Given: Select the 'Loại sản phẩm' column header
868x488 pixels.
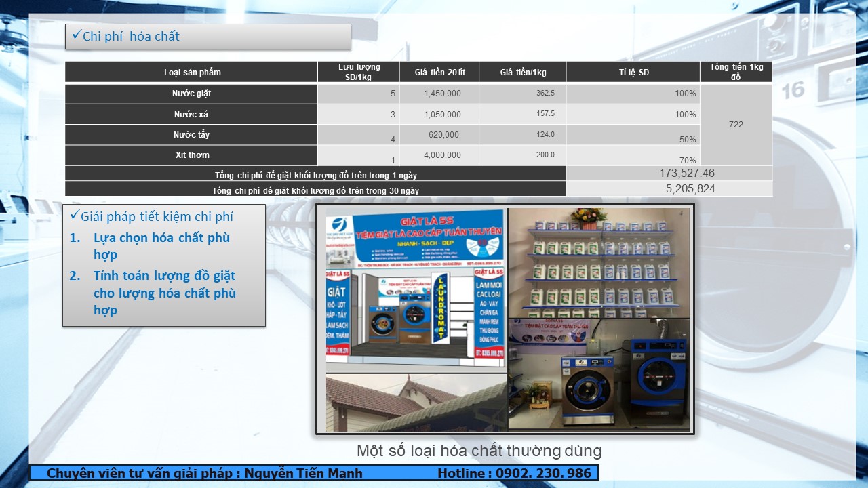Looking at the screenshot, I should tap(192, 72).
